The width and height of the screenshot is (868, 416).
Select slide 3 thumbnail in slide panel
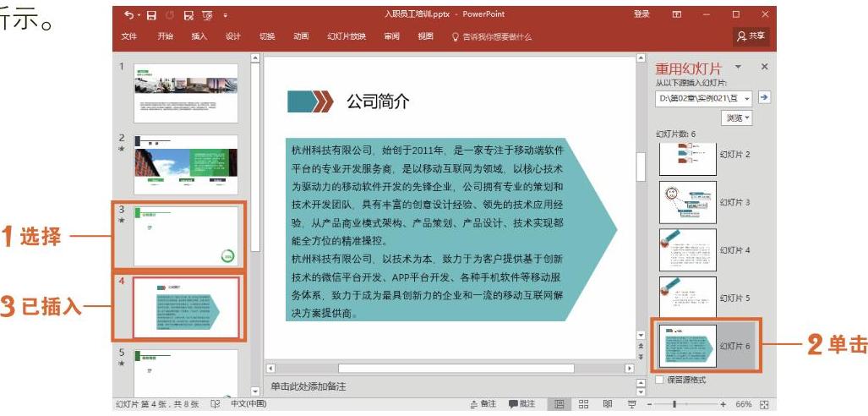(x=186, y=237)
